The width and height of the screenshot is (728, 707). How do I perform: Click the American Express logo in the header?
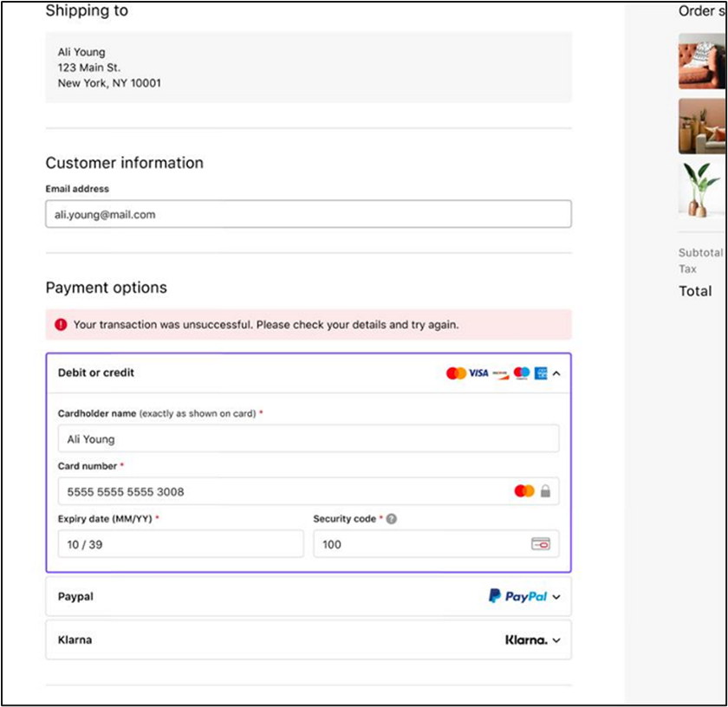tap(541, 373)
